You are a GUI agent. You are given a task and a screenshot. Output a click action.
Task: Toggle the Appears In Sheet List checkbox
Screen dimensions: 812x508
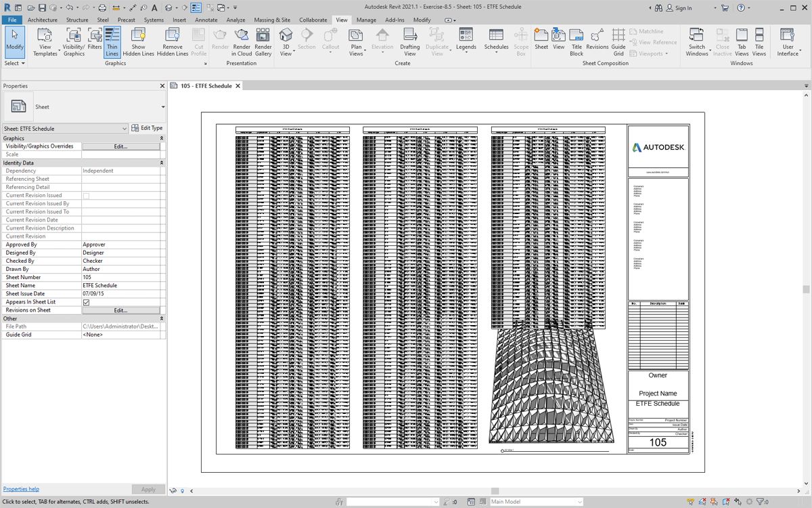86,302
